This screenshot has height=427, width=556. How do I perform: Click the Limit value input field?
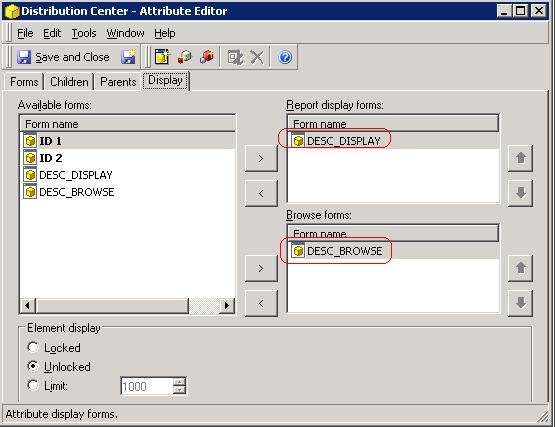(x=147, y=386)
